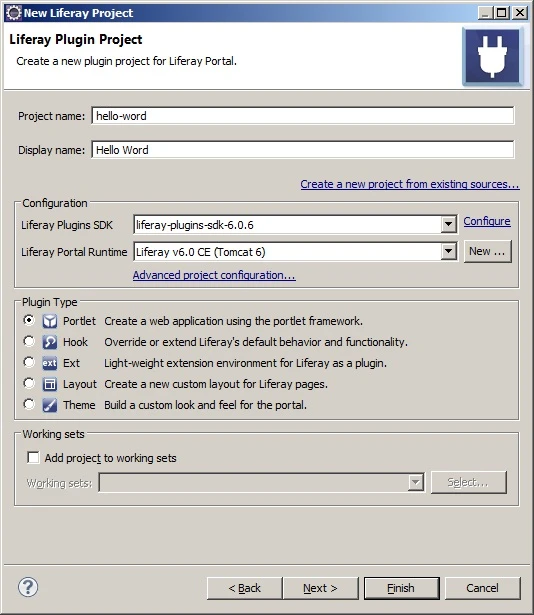The height and width of the screenshot is (615, 534).
Task: Click the liferay-plugins-sdk-6.0.6 combo box
Action: coord(295,225)
